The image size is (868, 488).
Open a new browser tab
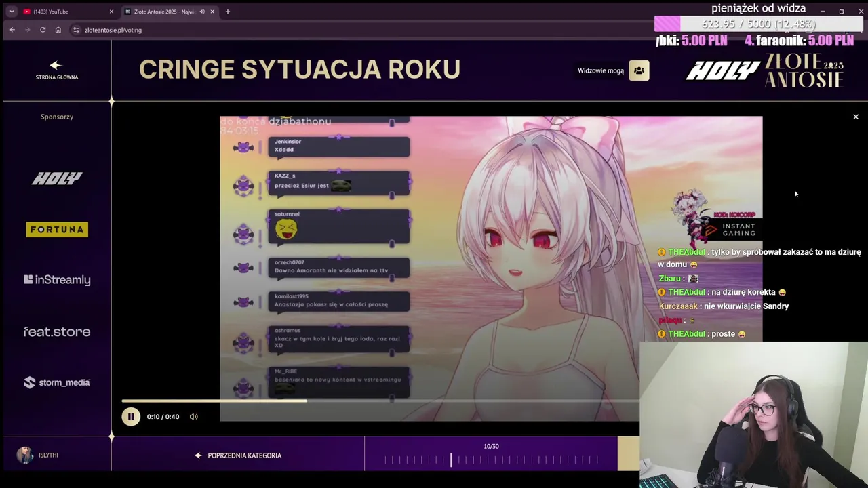tap(228, 12)
